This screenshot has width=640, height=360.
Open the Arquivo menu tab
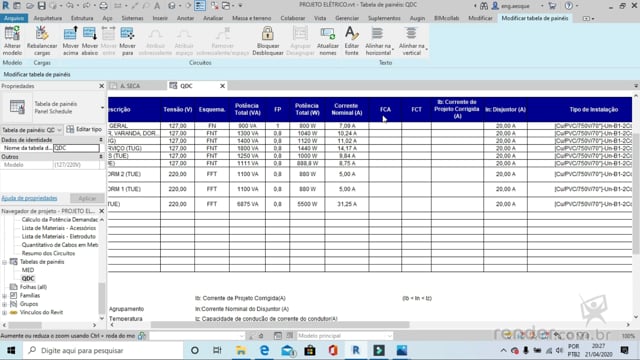point(13,18)
